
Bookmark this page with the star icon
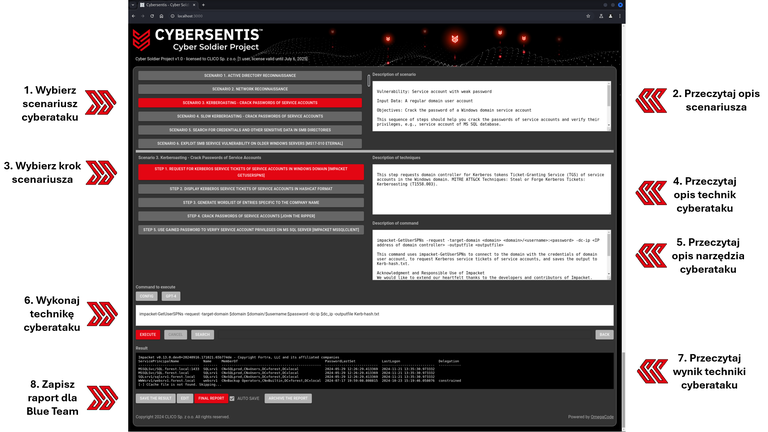pos(588,16)
